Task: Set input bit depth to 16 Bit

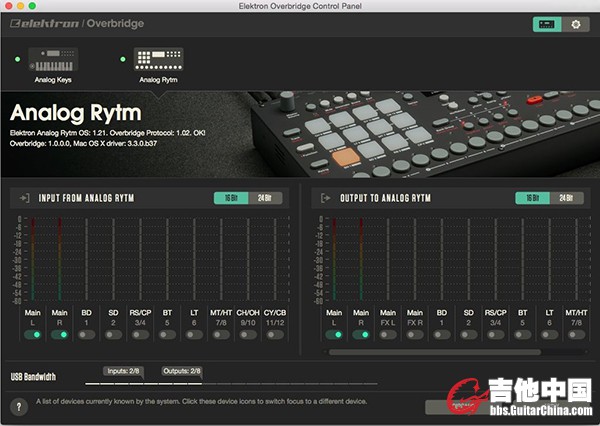Action: pyautogui.click(x=231, y=198)
